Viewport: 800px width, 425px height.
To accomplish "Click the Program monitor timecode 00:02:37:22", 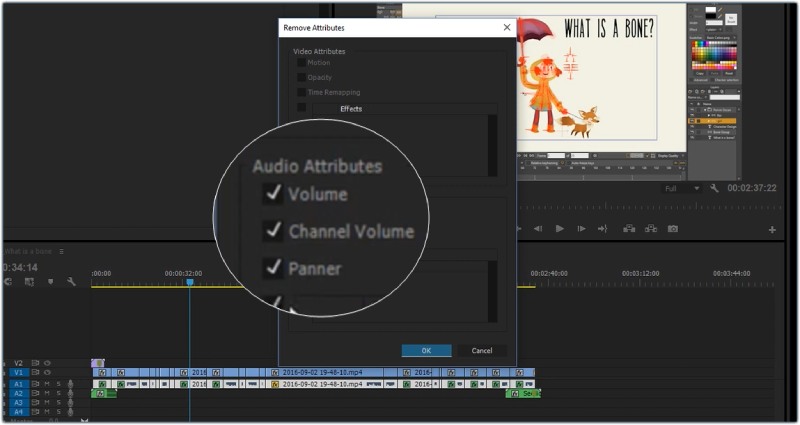I will (752, 188).
